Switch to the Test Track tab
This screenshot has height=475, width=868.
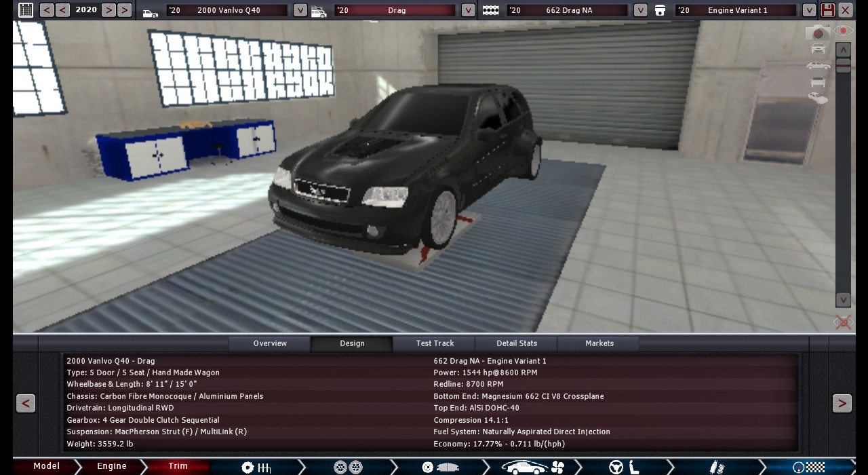pyautogui.click(x=435, y=343)
